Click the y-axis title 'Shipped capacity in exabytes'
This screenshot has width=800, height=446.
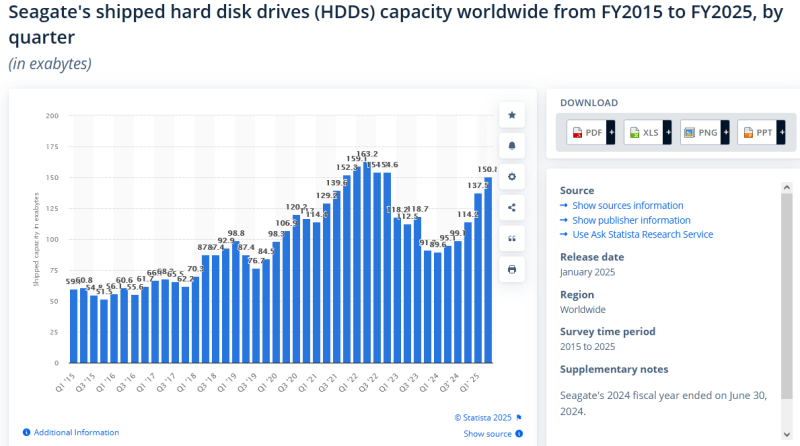[x=36, y=239]
